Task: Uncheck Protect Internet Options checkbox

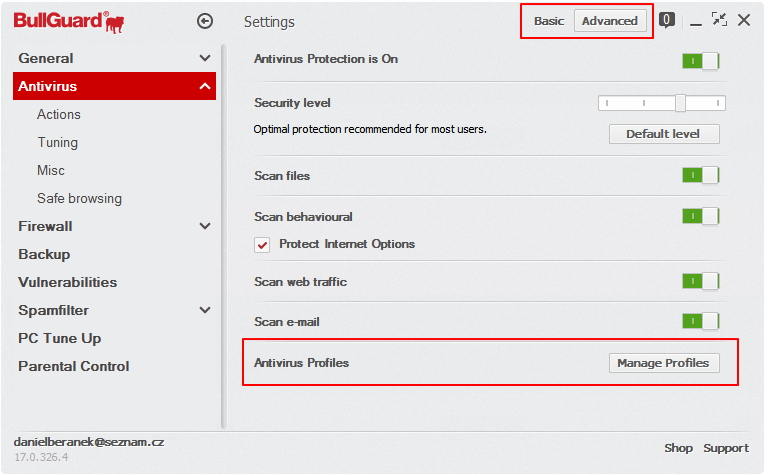Action: click(x=263, y=244)
